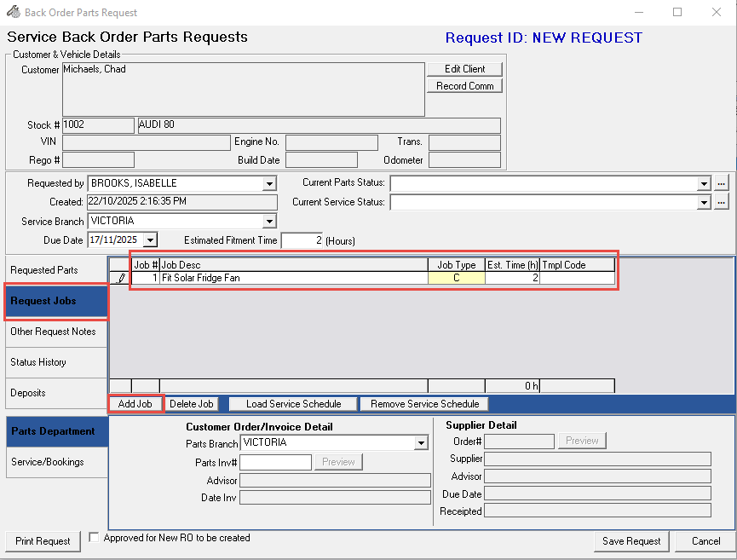Click the Edit Client button

[464, 69]
